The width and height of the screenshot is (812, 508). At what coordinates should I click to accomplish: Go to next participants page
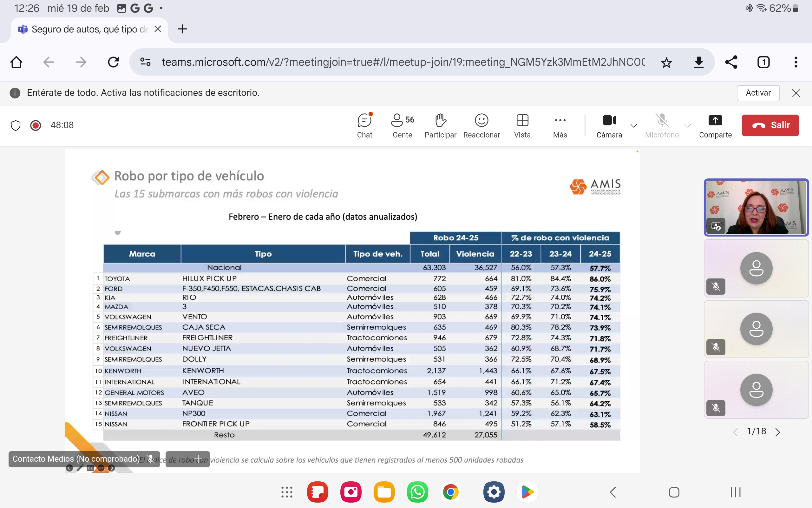(778, 432)
